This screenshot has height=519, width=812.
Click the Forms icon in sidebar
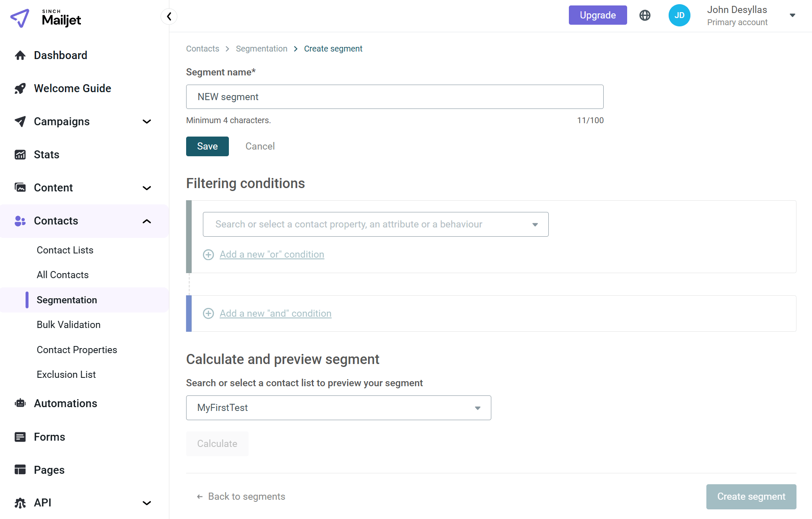click(x=20, y=436)
